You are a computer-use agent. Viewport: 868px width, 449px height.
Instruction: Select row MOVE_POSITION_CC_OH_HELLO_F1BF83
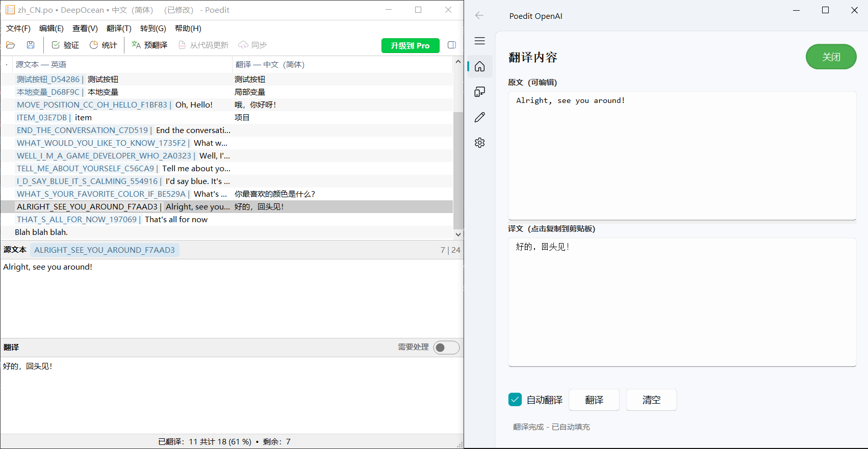click(x=226, y=104)
